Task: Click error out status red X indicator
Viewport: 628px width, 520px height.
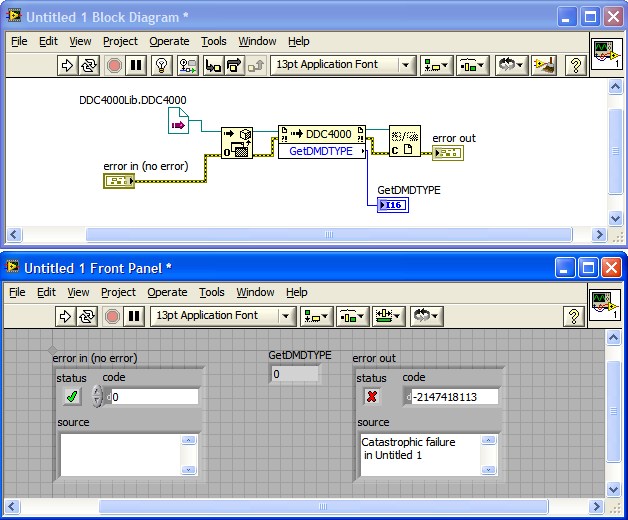Action: (x=372, y=397)
